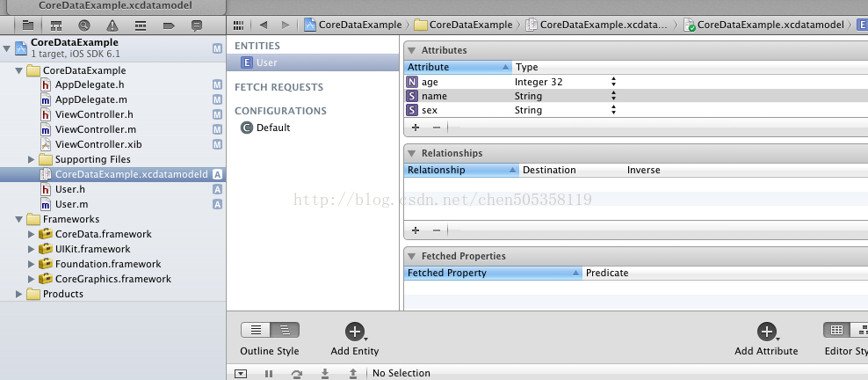Collapse the CoreDataExample group folder

click(x=18, y=71)
